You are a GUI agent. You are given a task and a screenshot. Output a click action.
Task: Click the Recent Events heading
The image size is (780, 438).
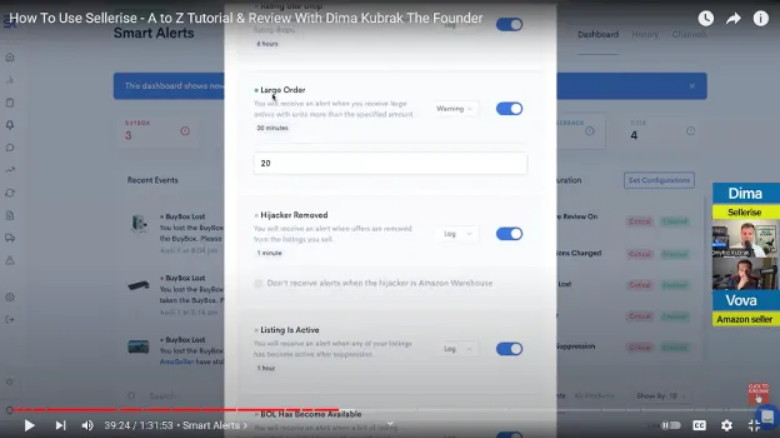click(153, 180)
